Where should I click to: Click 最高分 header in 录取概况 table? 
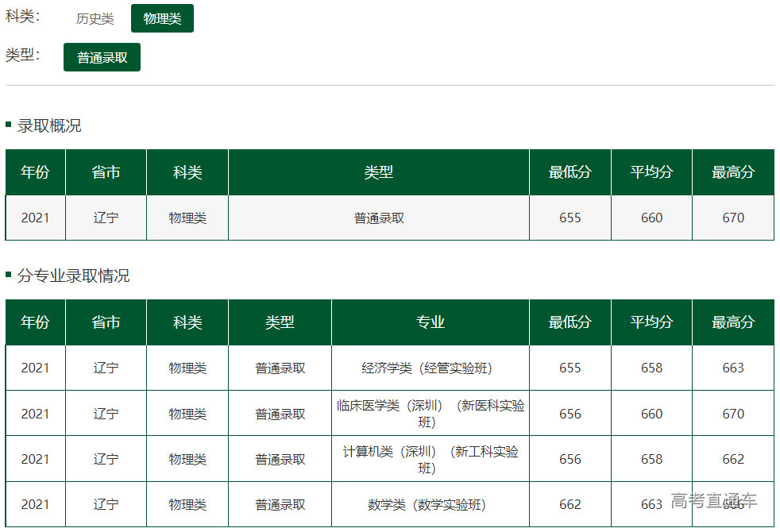coord(732,172)
